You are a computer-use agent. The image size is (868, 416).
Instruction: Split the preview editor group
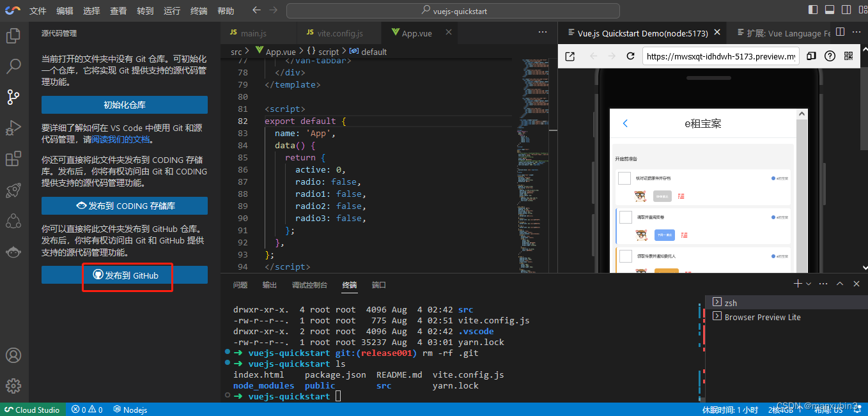pos(841,32)
